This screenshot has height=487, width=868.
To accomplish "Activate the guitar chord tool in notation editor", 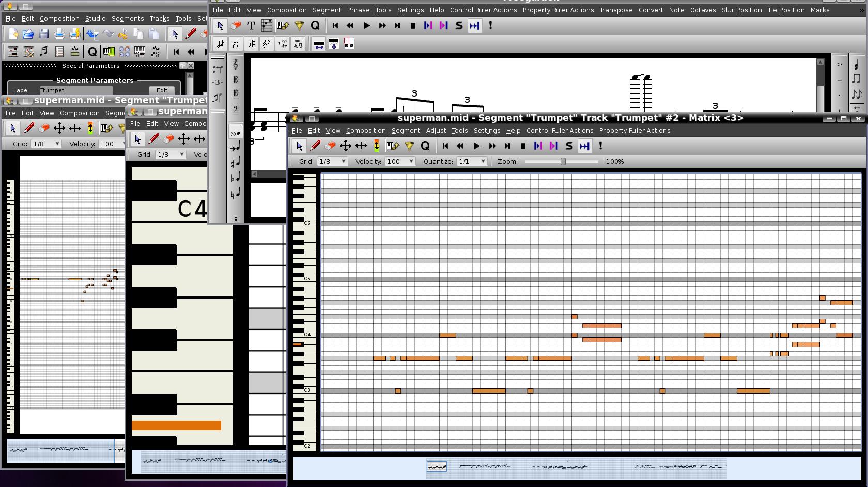I will point(267,26).
